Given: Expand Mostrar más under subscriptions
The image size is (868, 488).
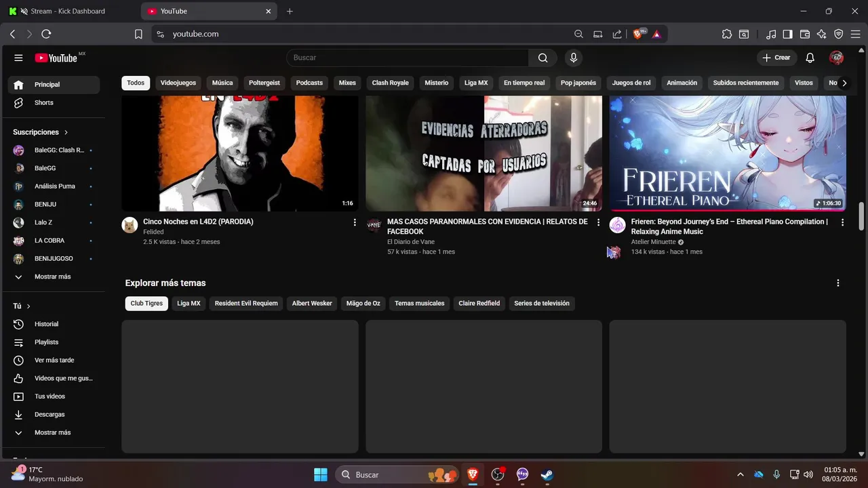Looking at the screenshot, I should [x=54, y=277].
